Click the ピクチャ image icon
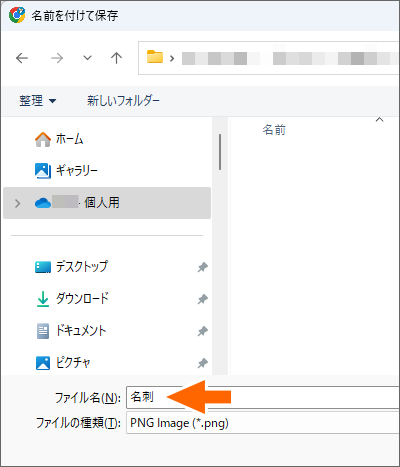This screenshot has height=467, width=400. coord(43,363)
